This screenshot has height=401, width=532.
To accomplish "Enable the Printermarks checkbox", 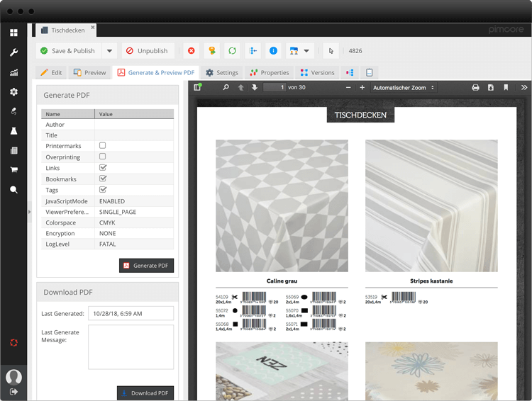I will 103,146.
